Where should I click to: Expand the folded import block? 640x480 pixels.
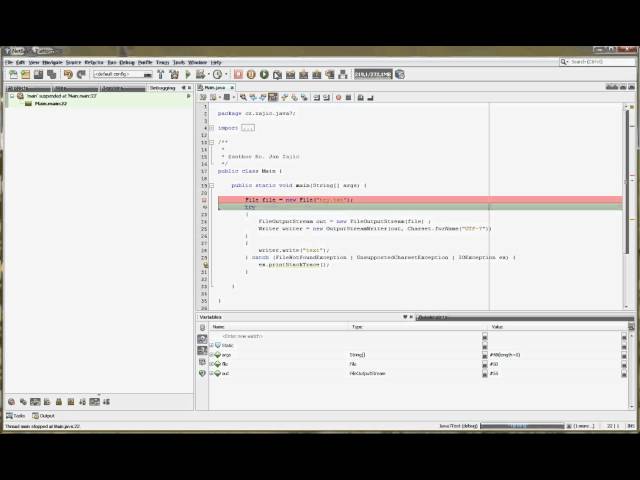coord(211,128)
